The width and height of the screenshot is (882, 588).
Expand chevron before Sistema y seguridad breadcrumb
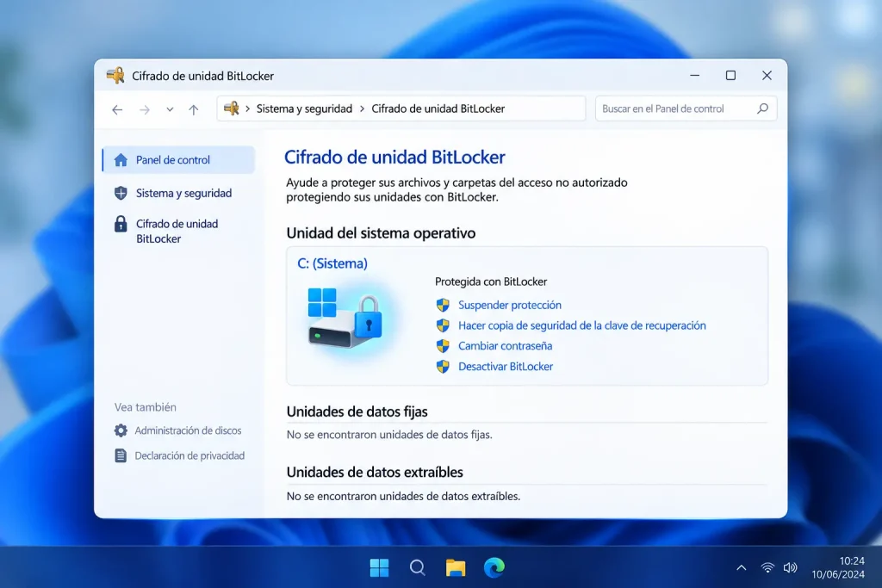[x=247, y=108]
